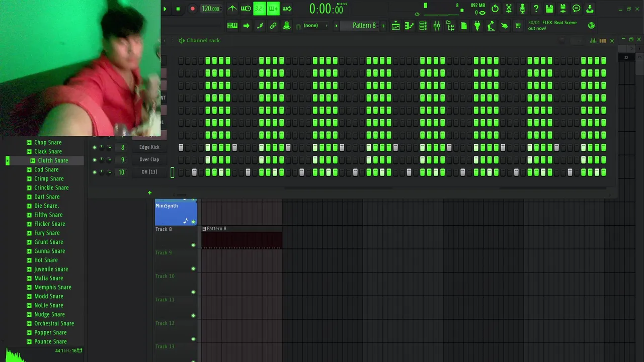
Task: Click the chain link controller icon
Action: [273, 26]
